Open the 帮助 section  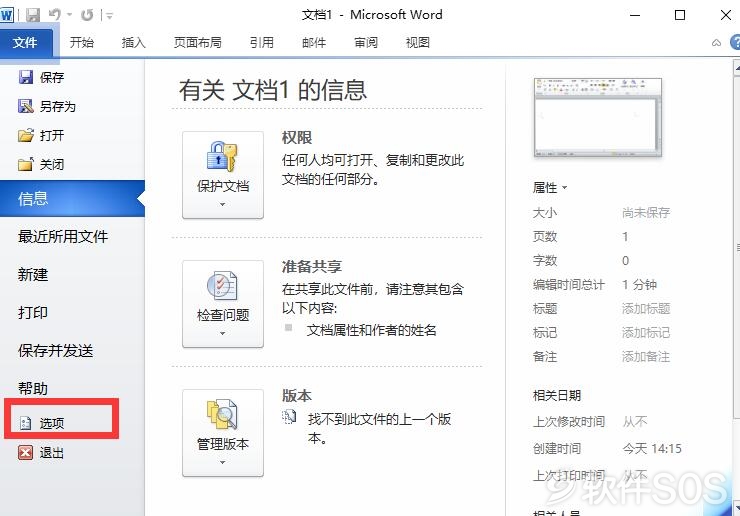(33, 388)
